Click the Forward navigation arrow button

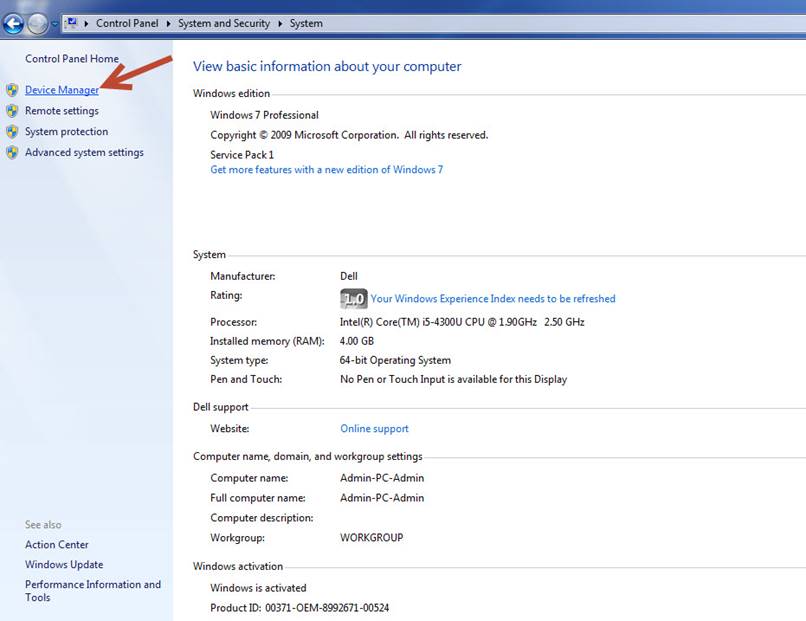pyautogui.click(x=38, y=23)
